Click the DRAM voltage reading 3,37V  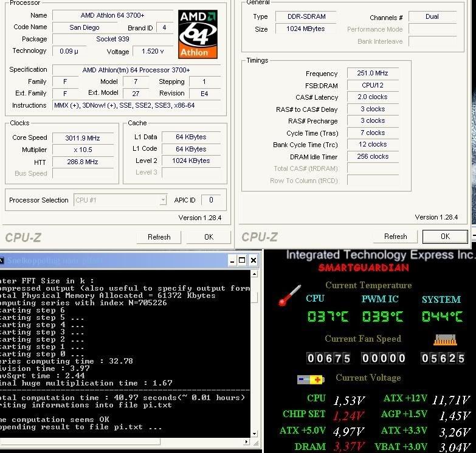coord(348,447)
